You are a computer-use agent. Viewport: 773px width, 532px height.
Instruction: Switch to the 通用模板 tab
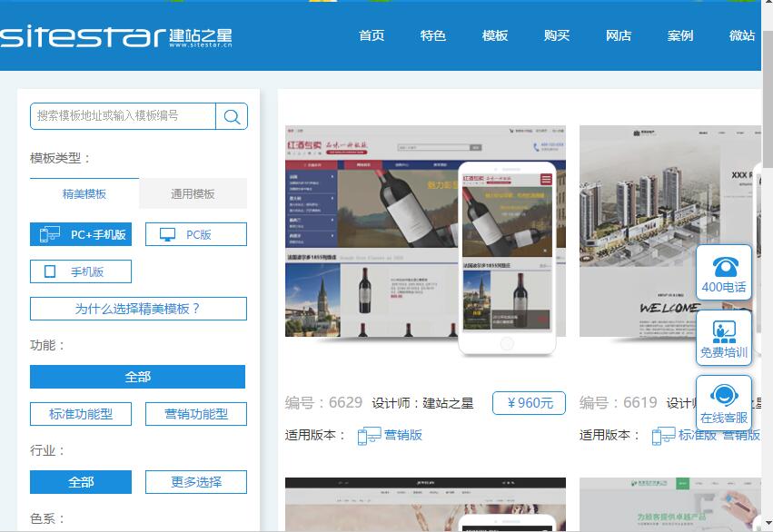tap(193, 193)
